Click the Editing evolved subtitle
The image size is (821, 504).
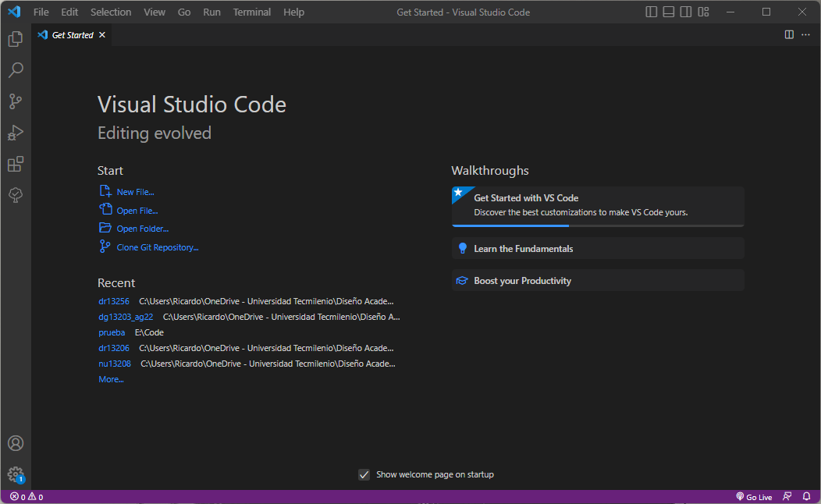[155, 133]
